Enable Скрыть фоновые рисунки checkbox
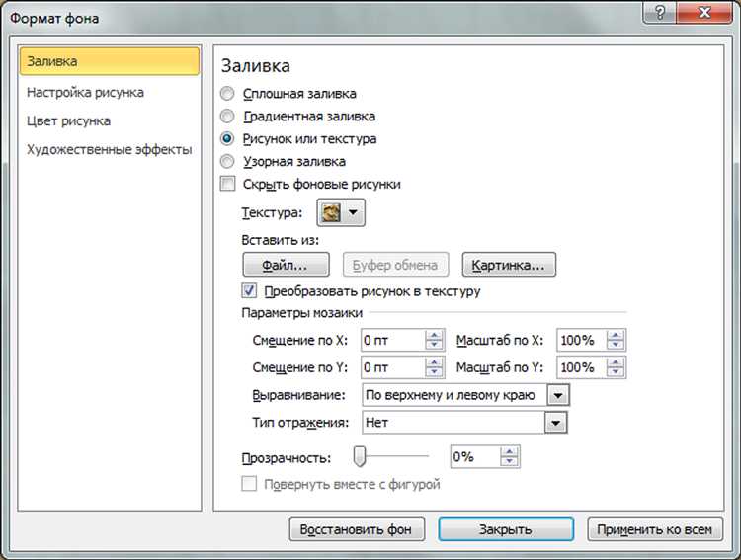Viewport: 741px width, 560px height. click(228, 184)
